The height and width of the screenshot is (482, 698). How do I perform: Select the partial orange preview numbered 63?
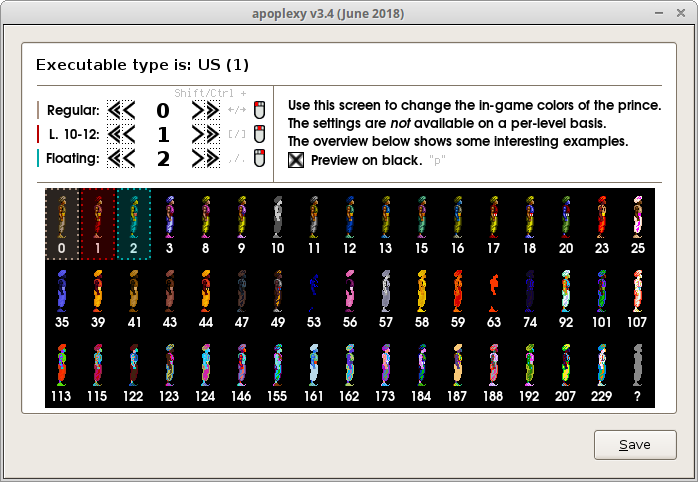(494, 298)
